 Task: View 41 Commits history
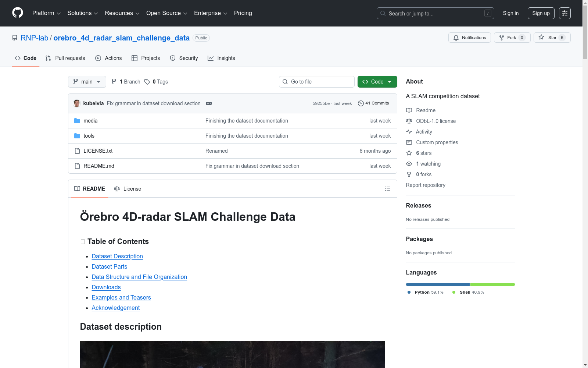373,103
